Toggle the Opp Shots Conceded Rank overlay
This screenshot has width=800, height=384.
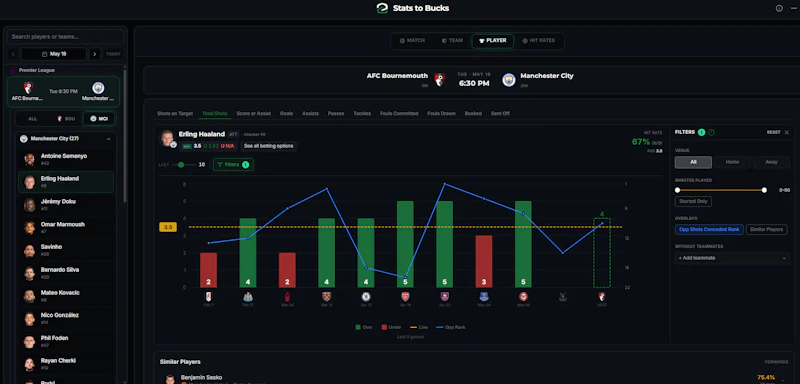(x=709, y=229)
